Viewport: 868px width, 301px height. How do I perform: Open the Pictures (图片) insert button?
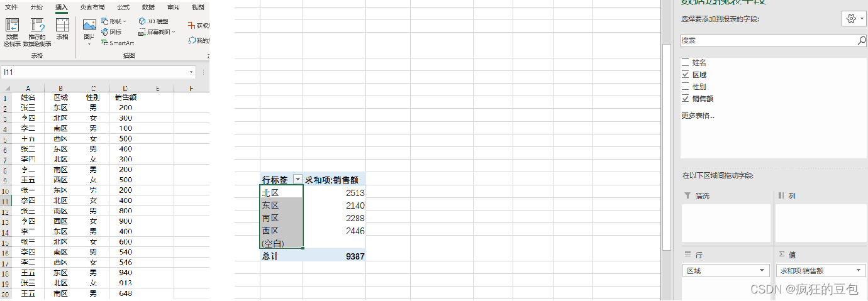89,31
